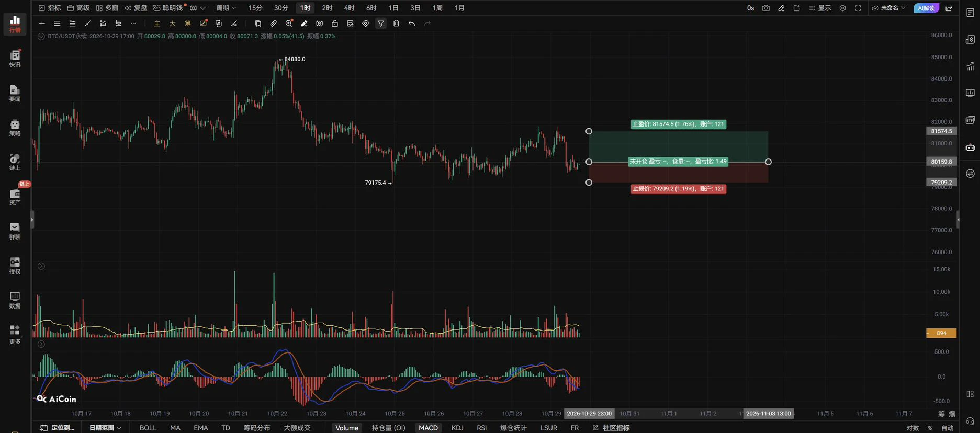
Task: Expand the 周期 period dropdown
Action: coord(226,8)
